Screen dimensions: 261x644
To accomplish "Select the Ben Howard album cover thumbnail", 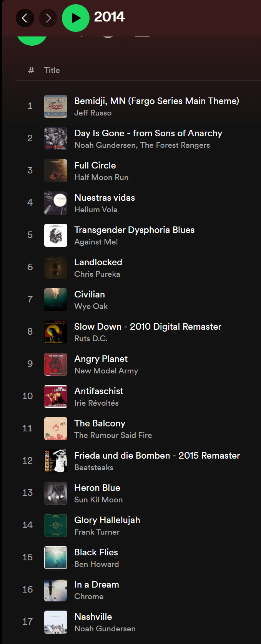I will coord(56,558).
